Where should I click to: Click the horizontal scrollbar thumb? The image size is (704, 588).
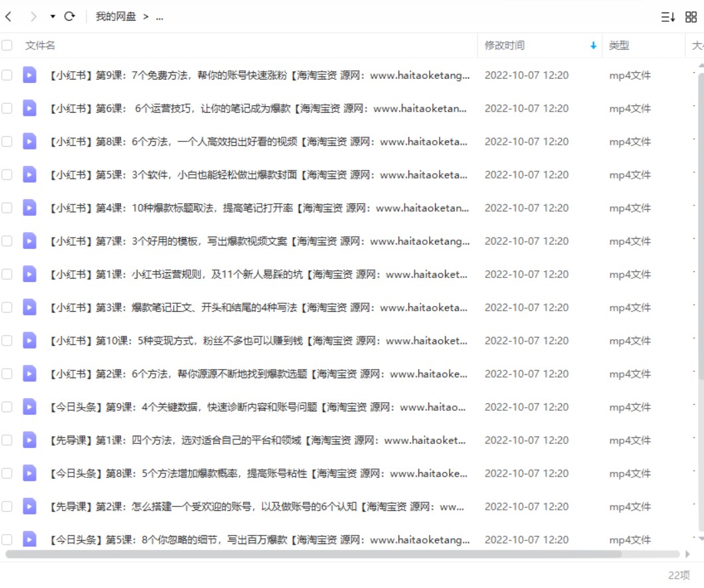coord(313,554)
